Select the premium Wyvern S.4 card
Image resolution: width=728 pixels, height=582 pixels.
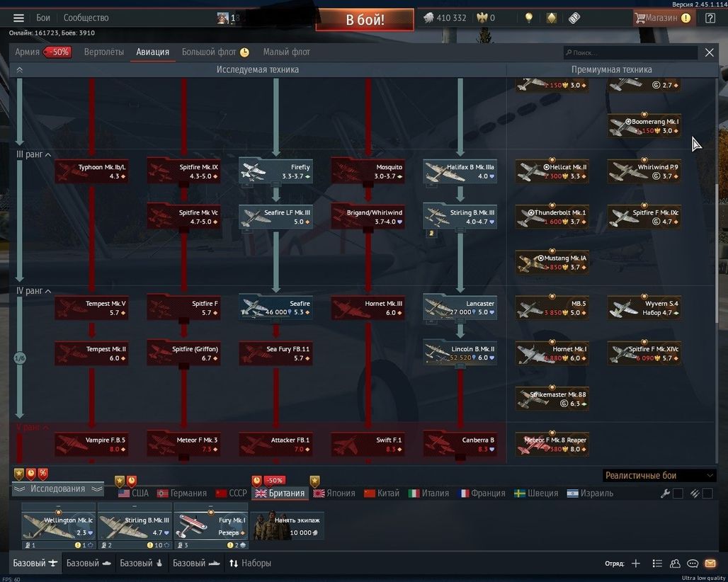tap(644, 308)
